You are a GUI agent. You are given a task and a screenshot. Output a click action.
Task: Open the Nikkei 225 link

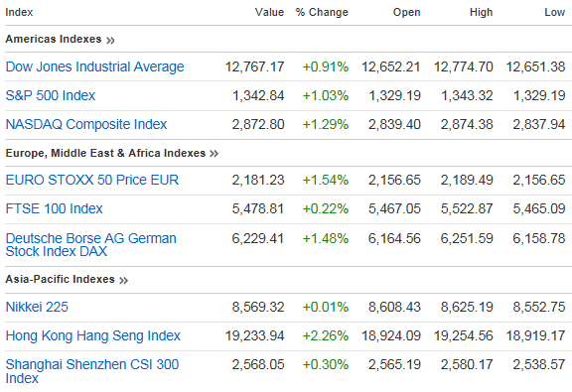37,307
